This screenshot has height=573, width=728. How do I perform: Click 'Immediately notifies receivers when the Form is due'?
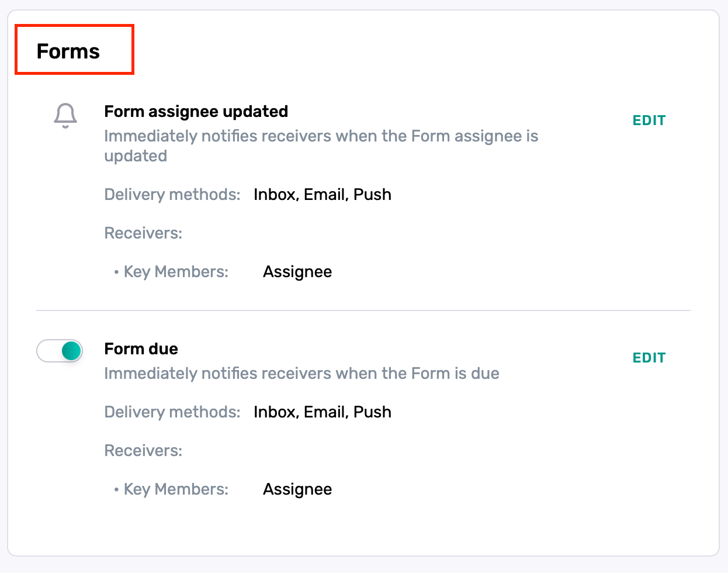[x=302, y=373]
